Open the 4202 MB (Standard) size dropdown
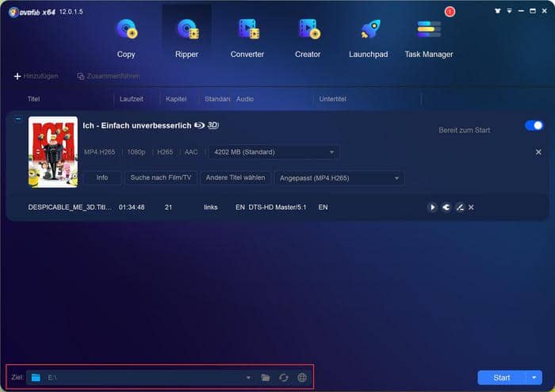The height and width of the screenshot is (392, 555). [x=274, y=152]
